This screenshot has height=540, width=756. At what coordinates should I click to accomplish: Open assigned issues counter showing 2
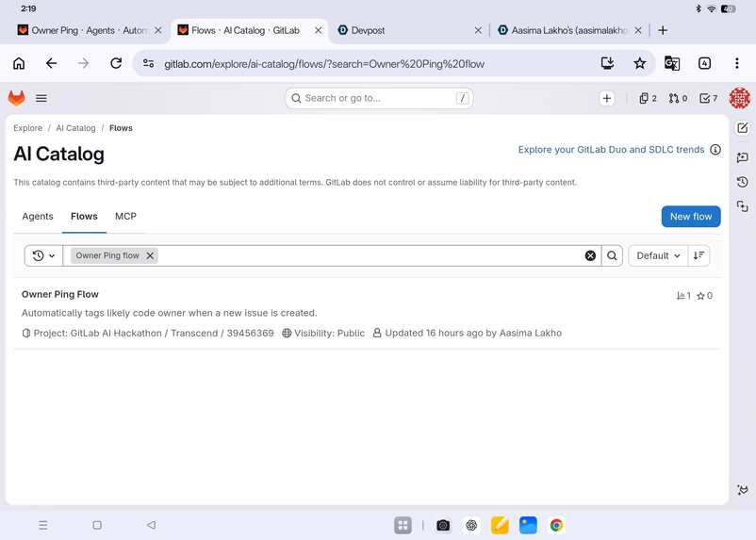[648, 98]
